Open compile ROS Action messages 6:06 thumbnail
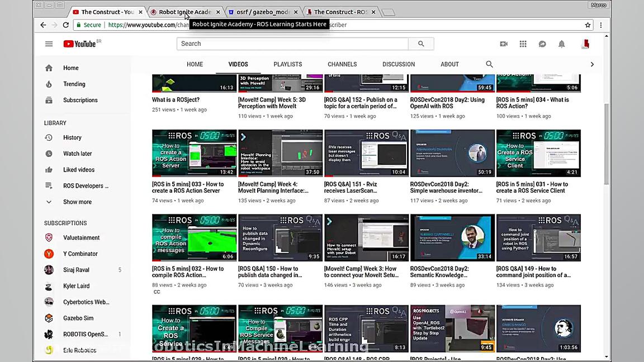The height and width of the screenshot is (362, 644). point(195,237)
